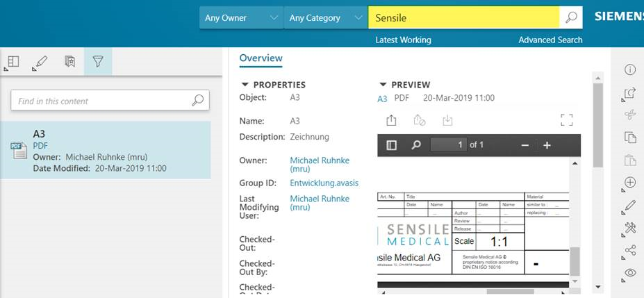Toggle the view eye icon in sidebar
Screen dimensions: 644x298
click(x=630, y=273)
